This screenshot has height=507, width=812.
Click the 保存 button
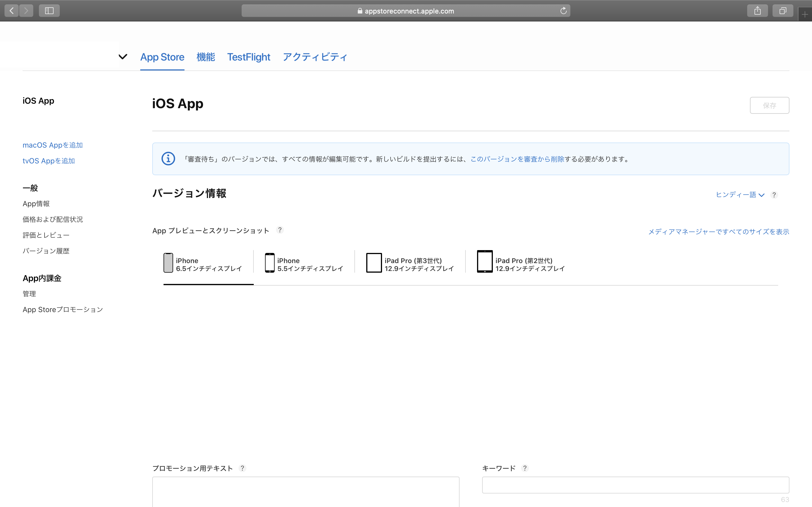coord(769,106)
